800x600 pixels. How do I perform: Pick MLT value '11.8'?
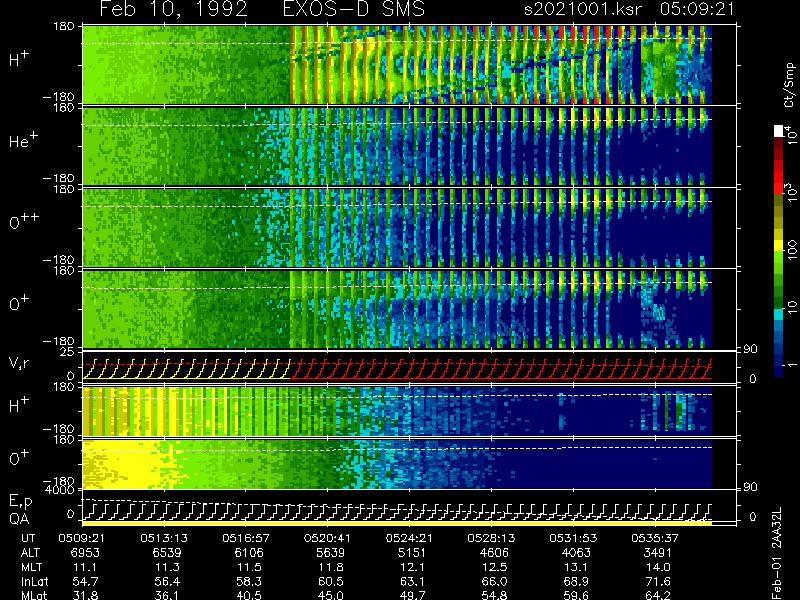point(331,567)
